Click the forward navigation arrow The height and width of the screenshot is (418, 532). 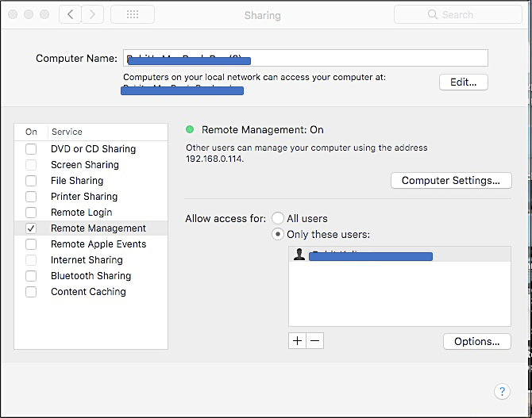point(93,14)
